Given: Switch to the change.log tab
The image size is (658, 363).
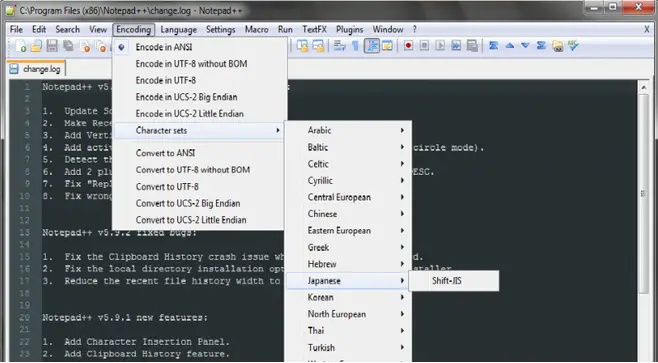Looking at the screenshot, I should tap(36, 69).
